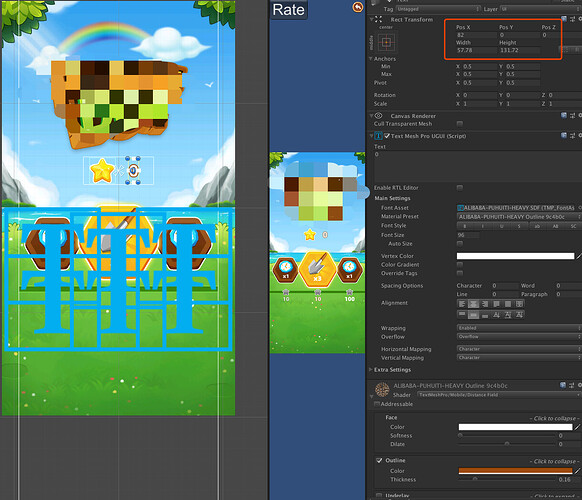The image size is (582, 500).
Task: Click the Canvas Renderer eye icon
Action: [x=378, y=116]
